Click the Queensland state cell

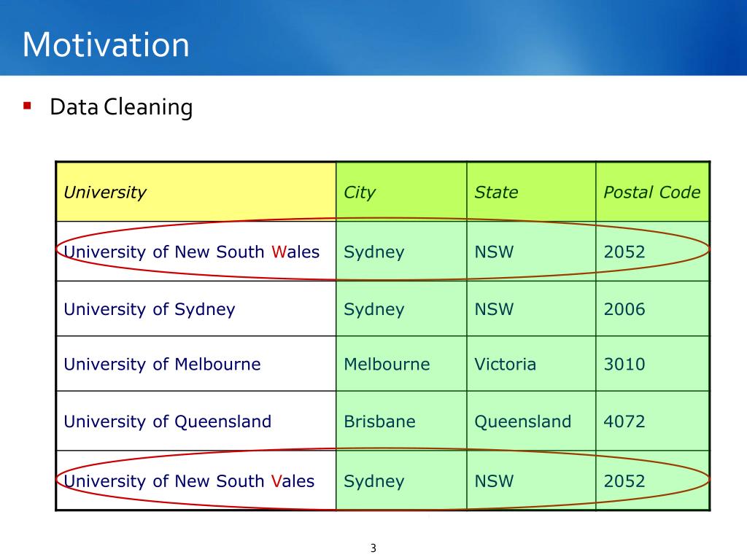[531, 421]
